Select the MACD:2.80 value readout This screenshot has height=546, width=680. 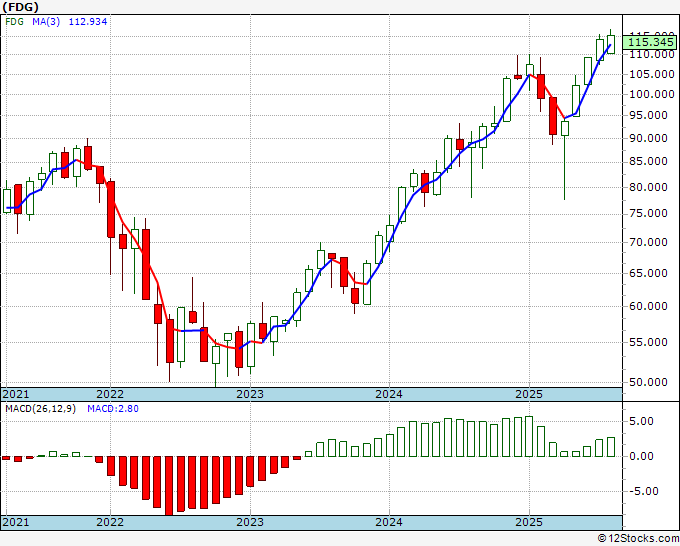coord(113,409)
